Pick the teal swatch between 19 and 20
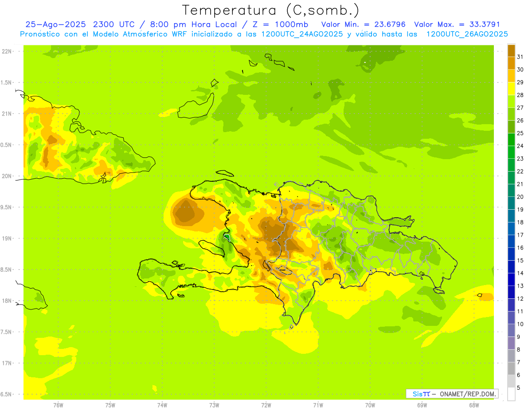Viewport: 532px width, 411px height. (511, 203)
